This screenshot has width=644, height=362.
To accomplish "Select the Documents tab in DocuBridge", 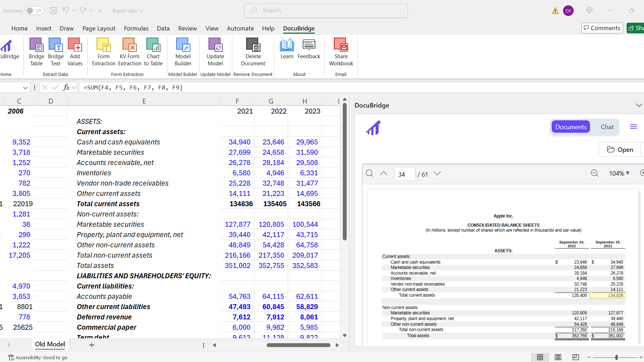I will 571,127.
